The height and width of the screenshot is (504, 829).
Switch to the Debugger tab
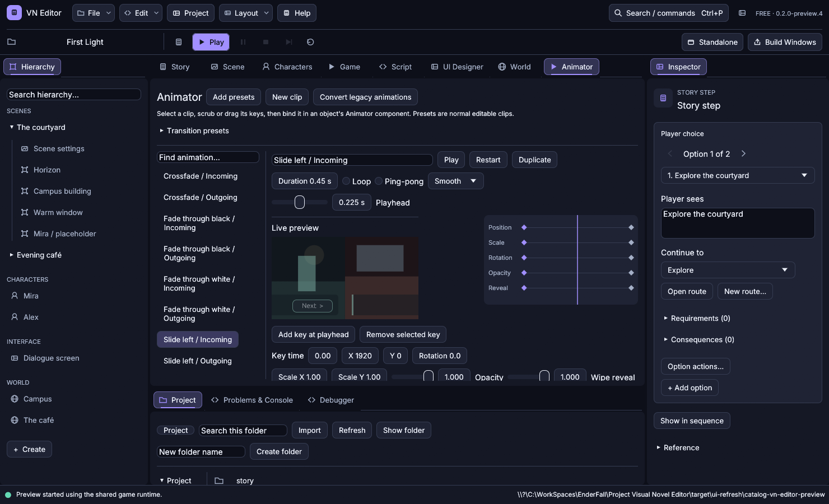click(331, 400)
